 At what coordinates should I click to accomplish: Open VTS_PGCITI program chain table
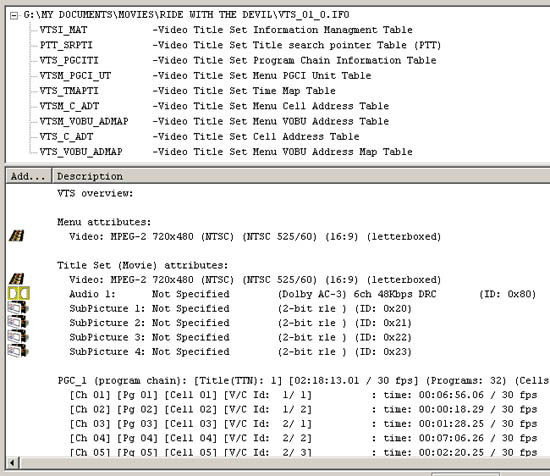click(69, 60)
